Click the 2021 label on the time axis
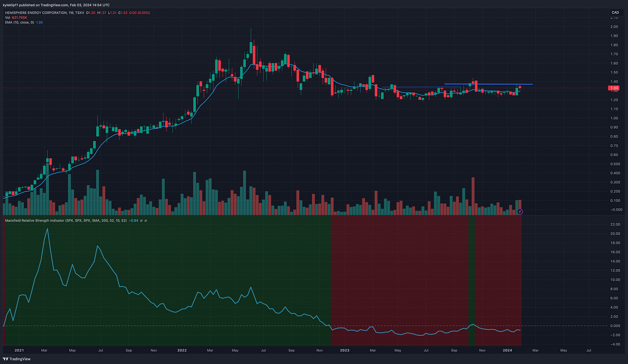The height and width of the screenshot is (364, 628). 19,350
